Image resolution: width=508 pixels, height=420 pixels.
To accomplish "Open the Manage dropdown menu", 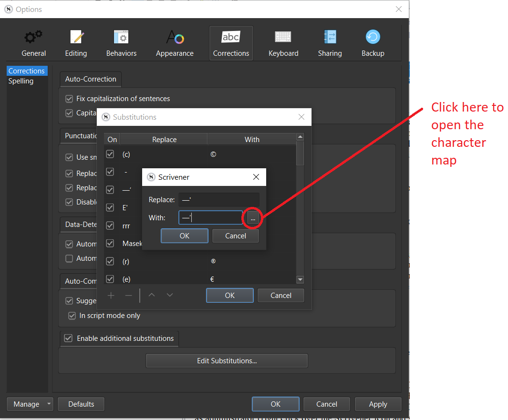I will 30,404.
